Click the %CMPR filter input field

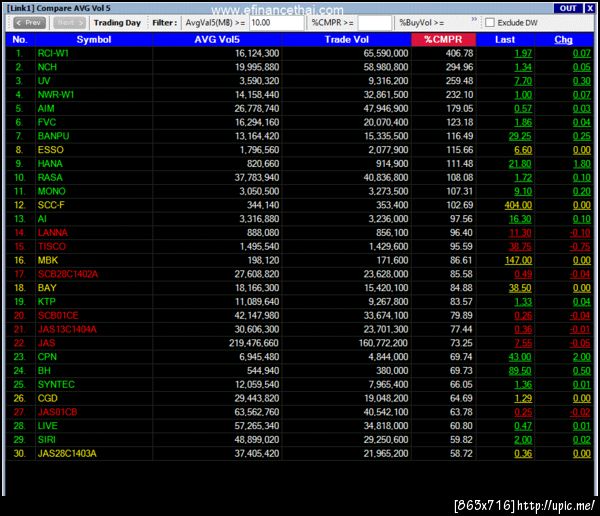pyautogui.click(x=375, y=23)
